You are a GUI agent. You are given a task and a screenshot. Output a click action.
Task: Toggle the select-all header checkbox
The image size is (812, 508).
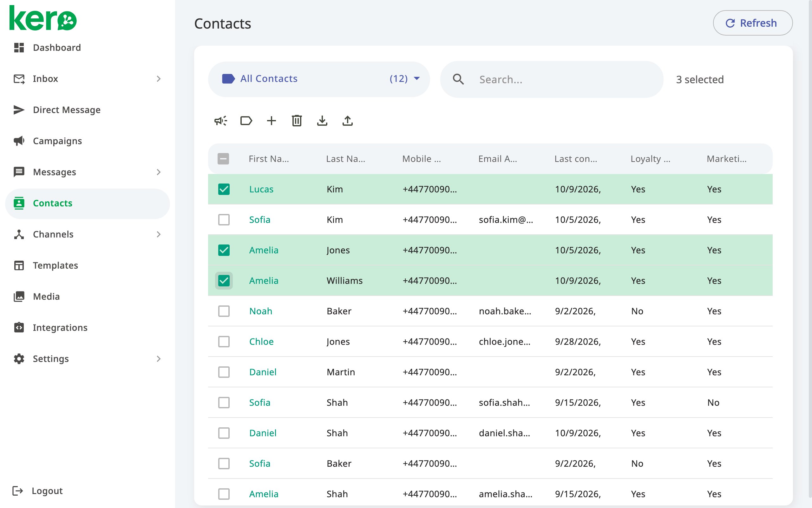223,158
